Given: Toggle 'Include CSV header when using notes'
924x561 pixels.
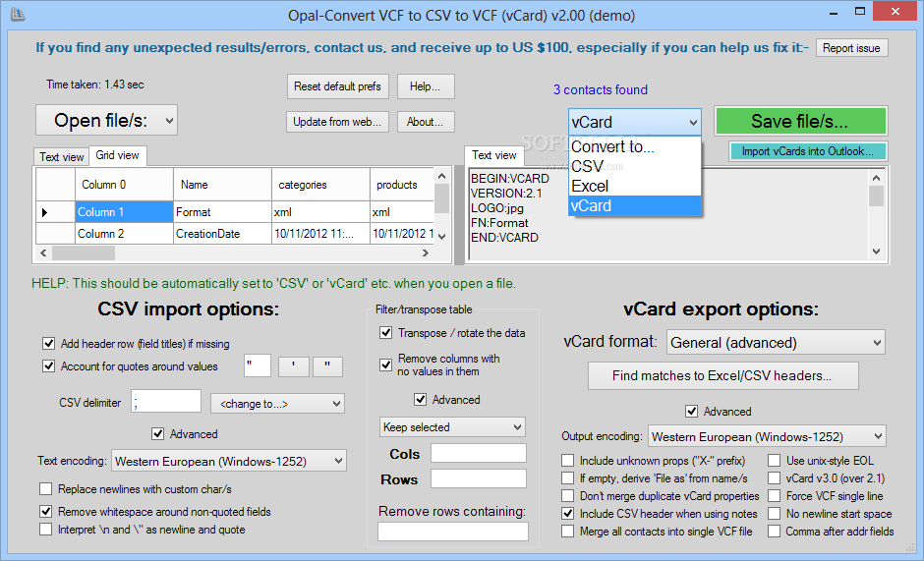Looking at the screenshot, I should pos(567,513).
